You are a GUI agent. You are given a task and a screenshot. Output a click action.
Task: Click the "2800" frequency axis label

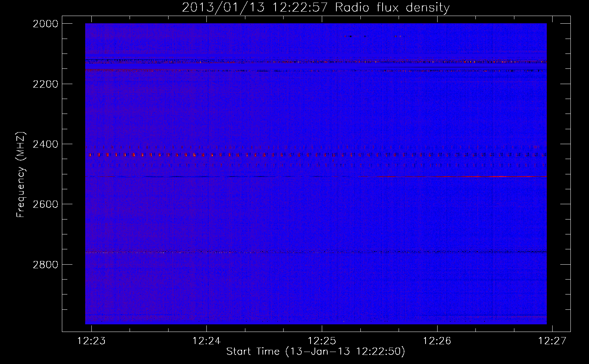click(x=46, y=265)
